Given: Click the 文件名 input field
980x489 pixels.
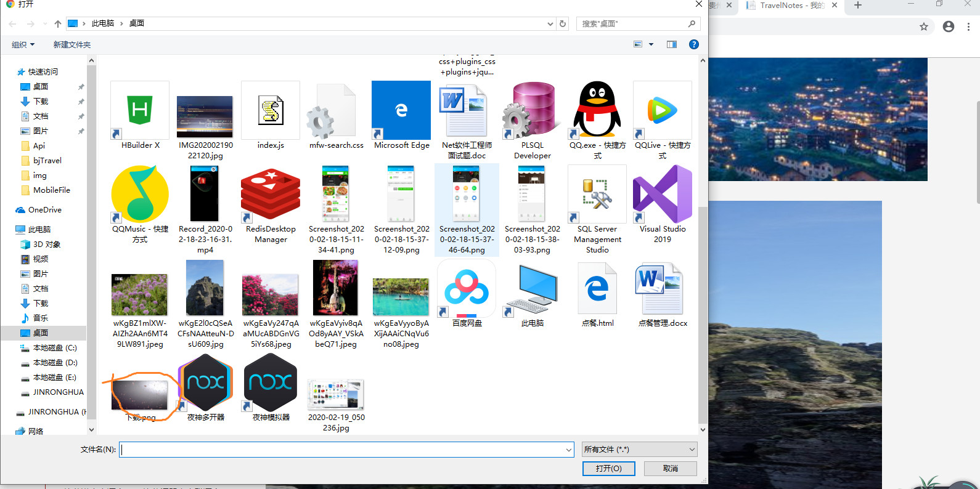Looking at the screenshot, I should point(346,450).
